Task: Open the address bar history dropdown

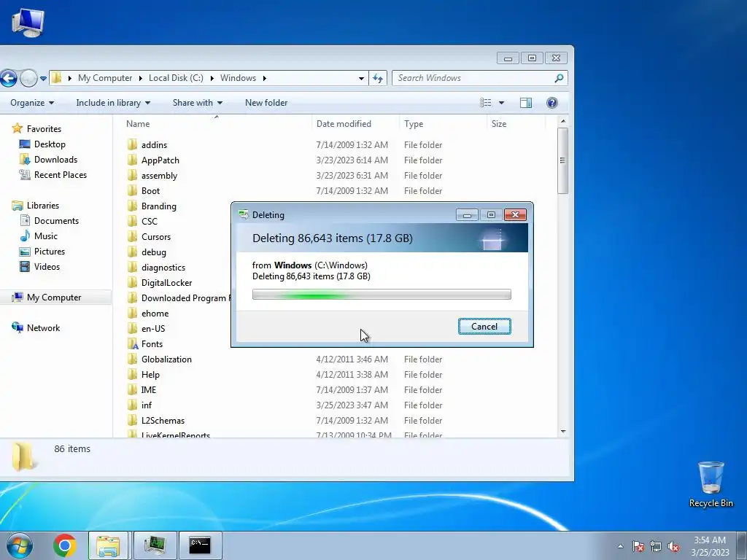Action: point(361,78)
